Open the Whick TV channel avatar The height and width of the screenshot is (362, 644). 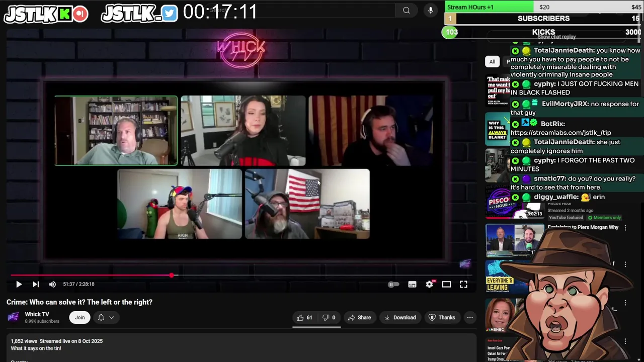pos(13,317)
